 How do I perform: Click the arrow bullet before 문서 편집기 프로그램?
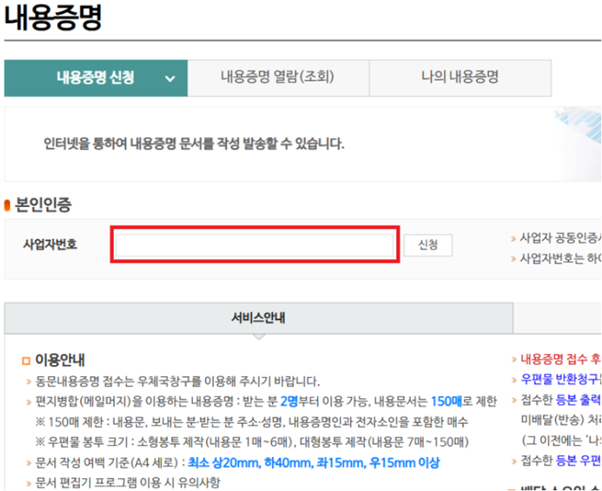28,481
